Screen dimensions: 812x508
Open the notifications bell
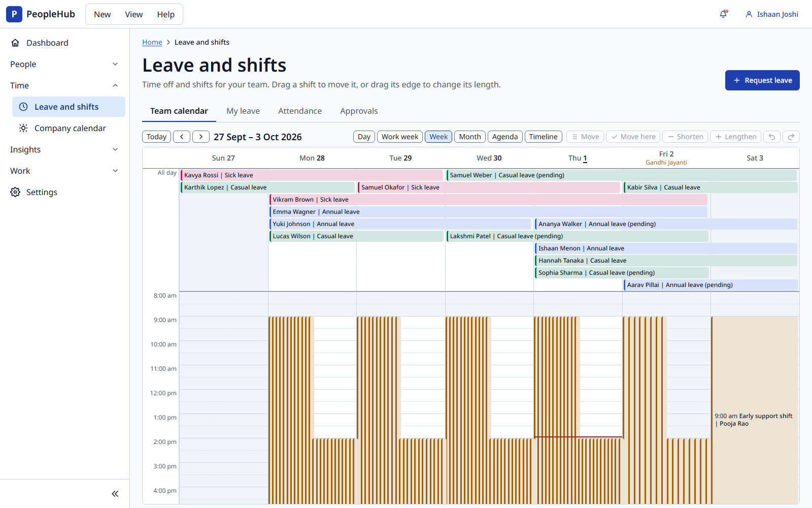[x=724, y=14]
